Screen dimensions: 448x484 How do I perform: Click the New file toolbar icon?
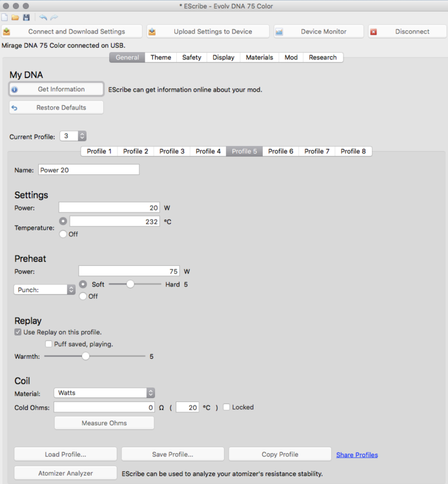click(x=5, y=17)
